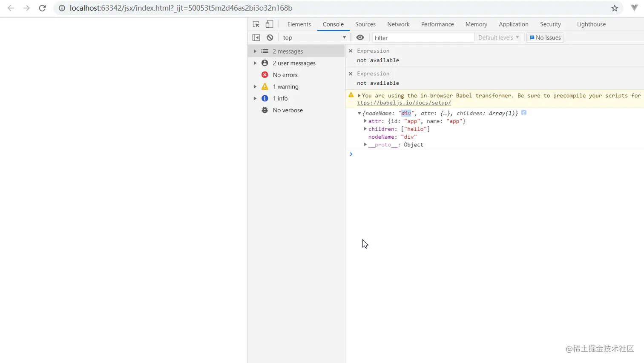Toggle the console sidebar panel icon

click(x=256, y=37)
